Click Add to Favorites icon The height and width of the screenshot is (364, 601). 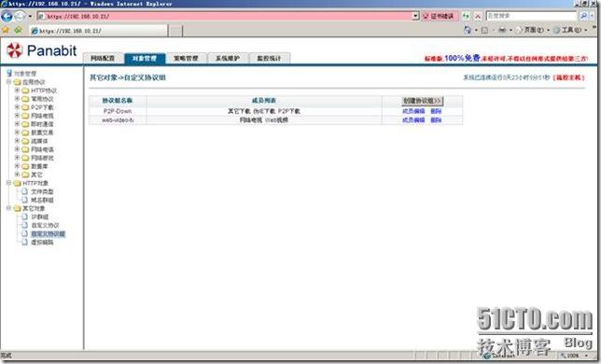pyautogui.click(x=18, y=30)
